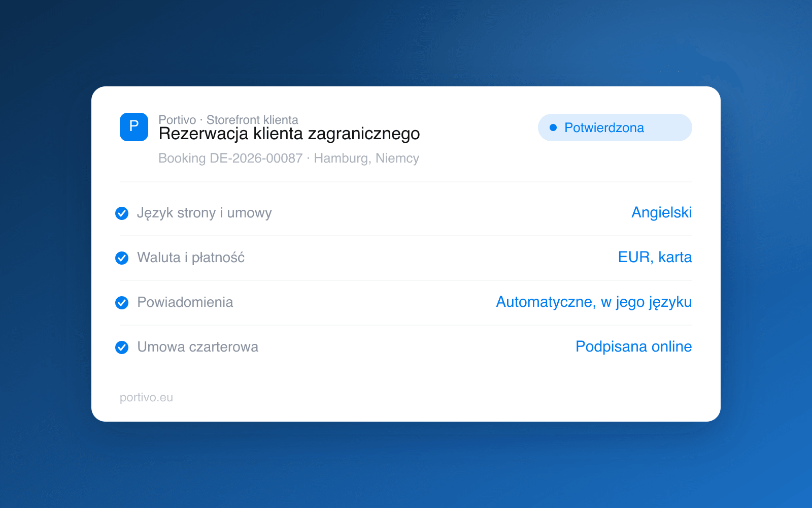The image size is (812, 508).
Task: Select the Rezerwacja klienta zagranicznego heading
Action: pyautogui.click(x=289, y=134)
